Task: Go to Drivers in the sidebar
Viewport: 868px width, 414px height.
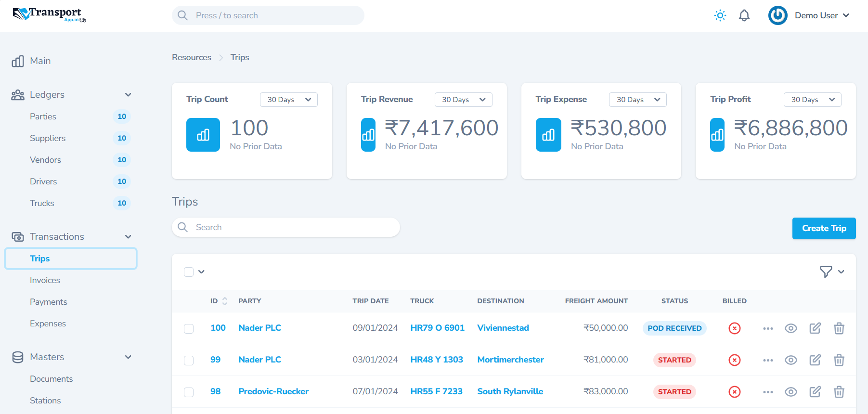Action: tap(43, 181)
